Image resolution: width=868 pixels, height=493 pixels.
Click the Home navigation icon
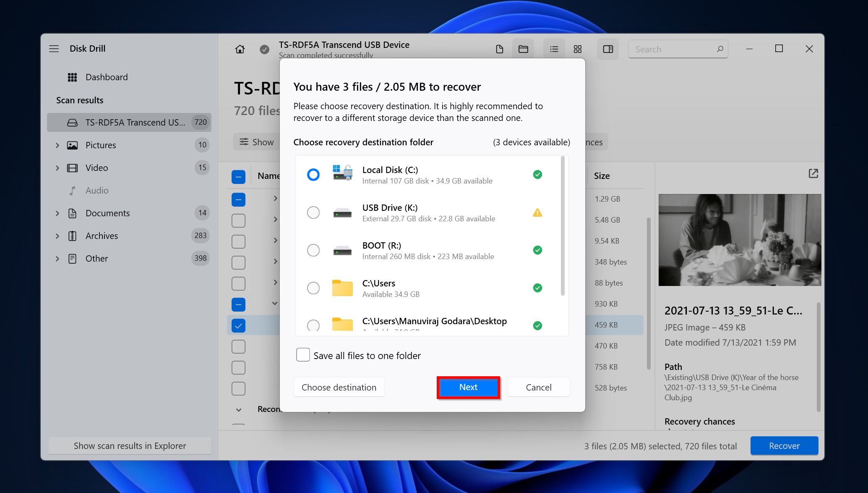coord(240,49)
